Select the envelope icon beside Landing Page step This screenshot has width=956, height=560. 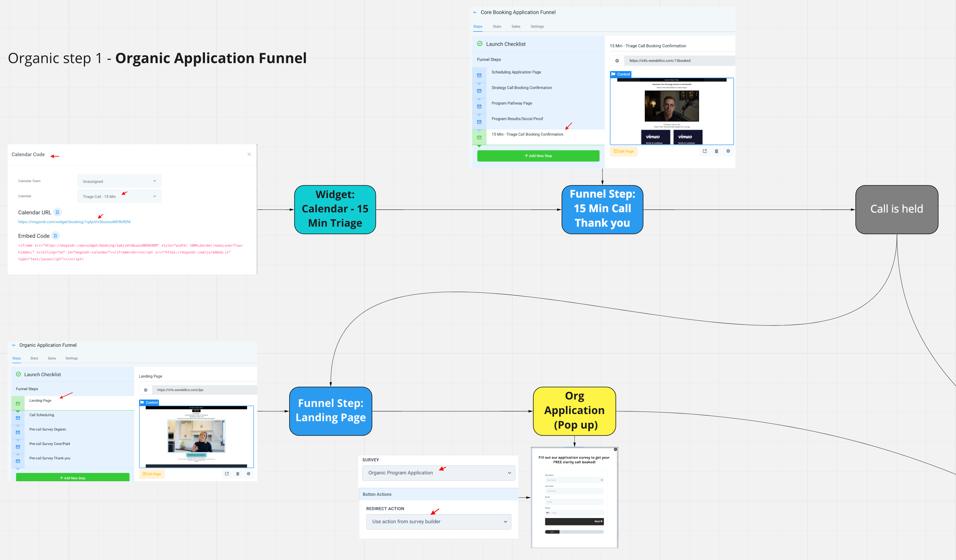coord(18,403)
